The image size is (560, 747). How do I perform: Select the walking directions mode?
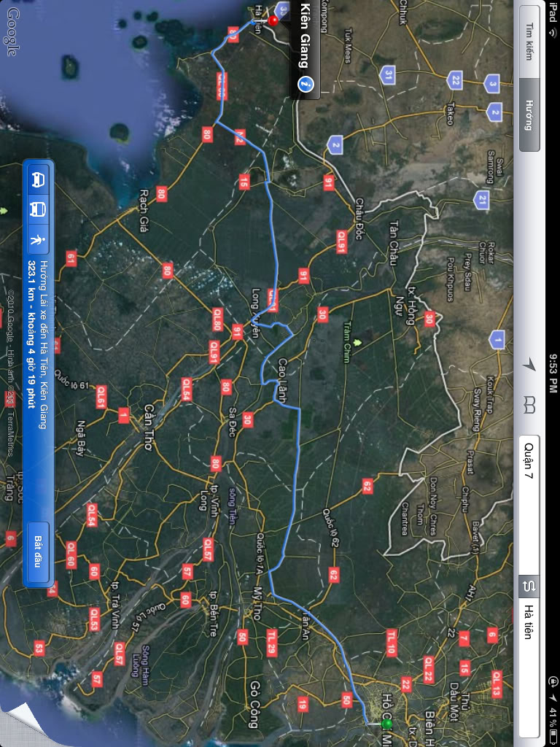click(38, 239)
